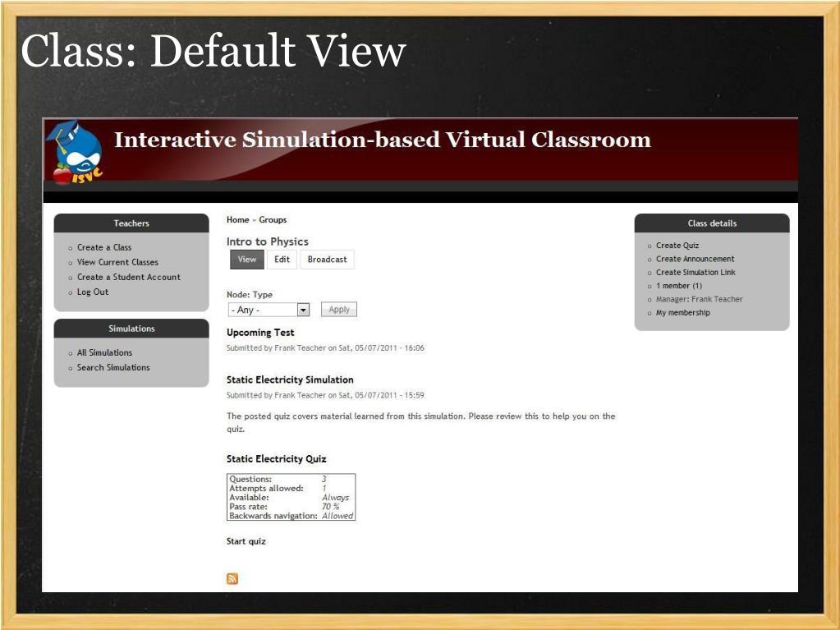
Task: Click the Apply filter button
Action: (338, 310)
